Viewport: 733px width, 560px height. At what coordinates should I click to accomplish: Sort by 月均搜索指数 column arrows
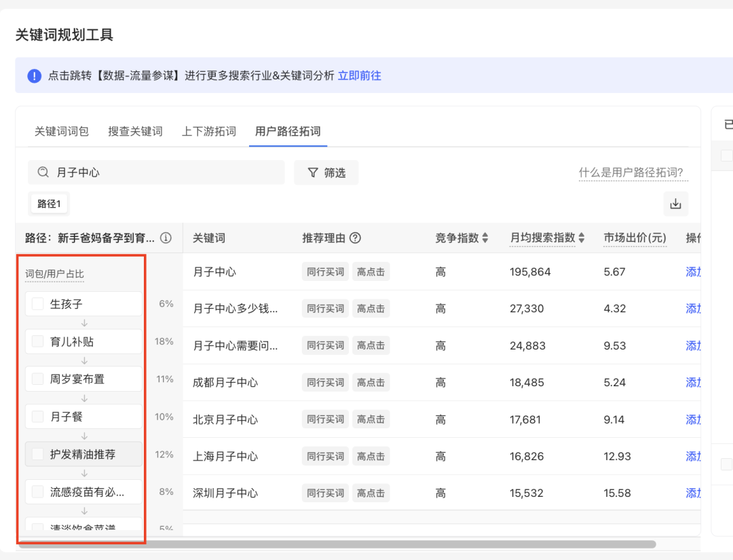click(x=582, y=238)
